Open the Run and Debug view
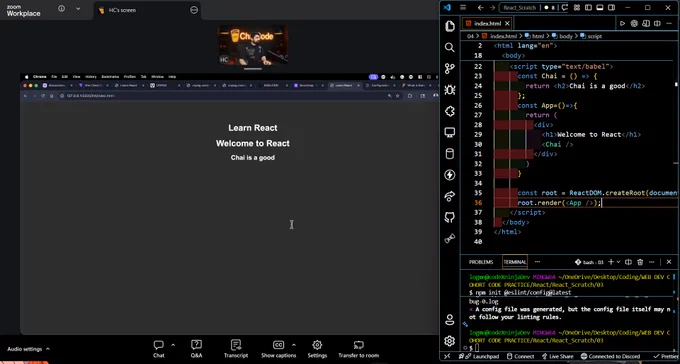The image size is (680, 364). (x=450, y=90)
